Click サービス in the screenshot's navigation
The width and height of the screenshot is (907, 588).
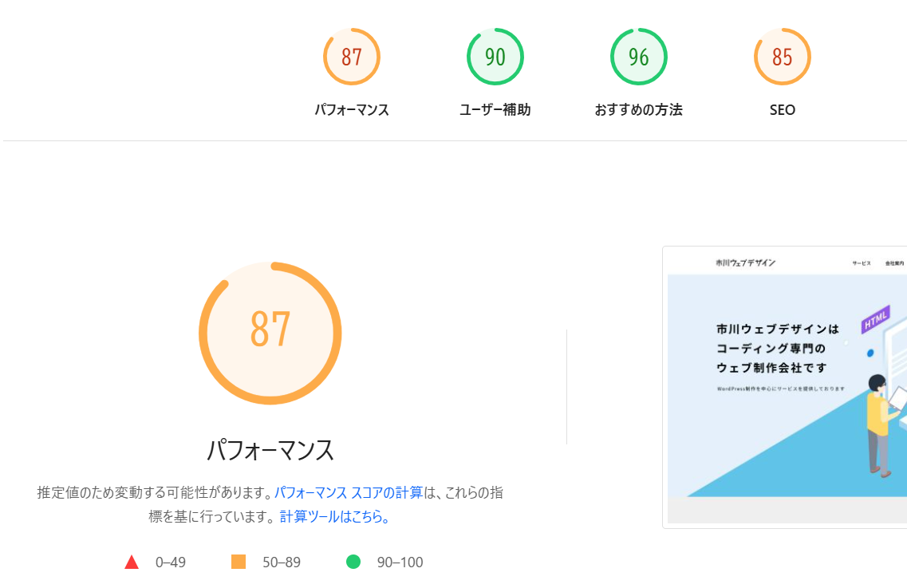pyautogui.click(x=862, y=263)
